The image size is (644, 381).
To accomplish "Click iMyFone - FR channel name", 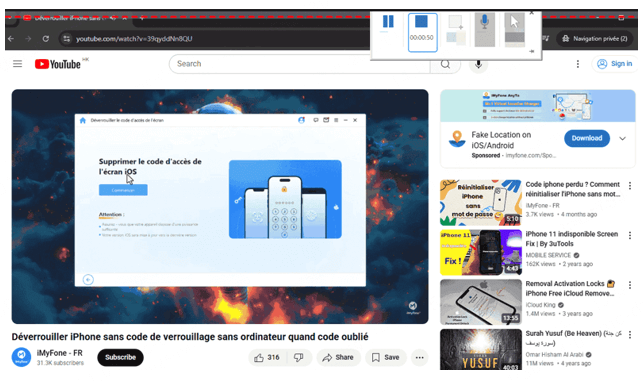I will coord(60,353).
